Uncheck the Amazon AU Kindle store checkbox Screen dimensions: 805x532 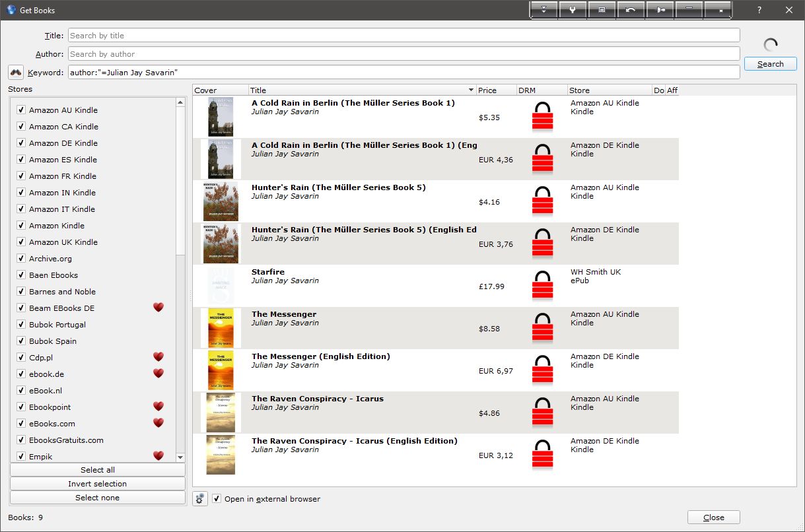click(21, 110)
